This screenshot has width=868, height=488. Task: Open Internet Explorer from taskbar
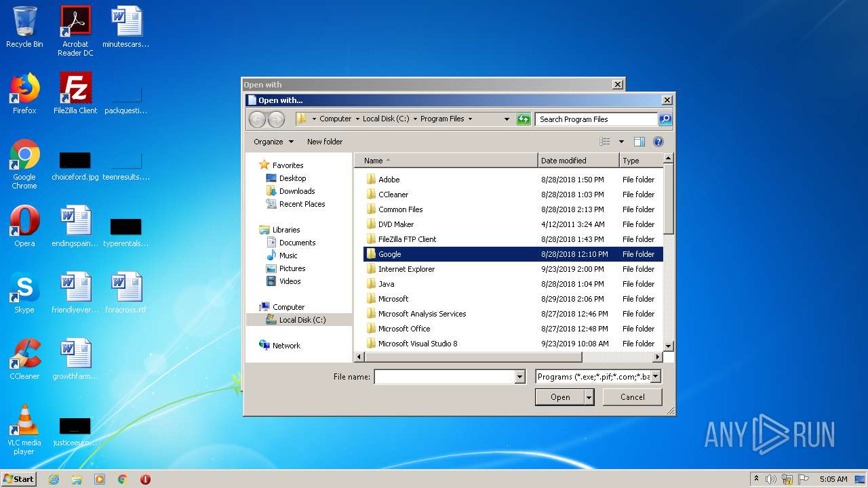[54, 479]
